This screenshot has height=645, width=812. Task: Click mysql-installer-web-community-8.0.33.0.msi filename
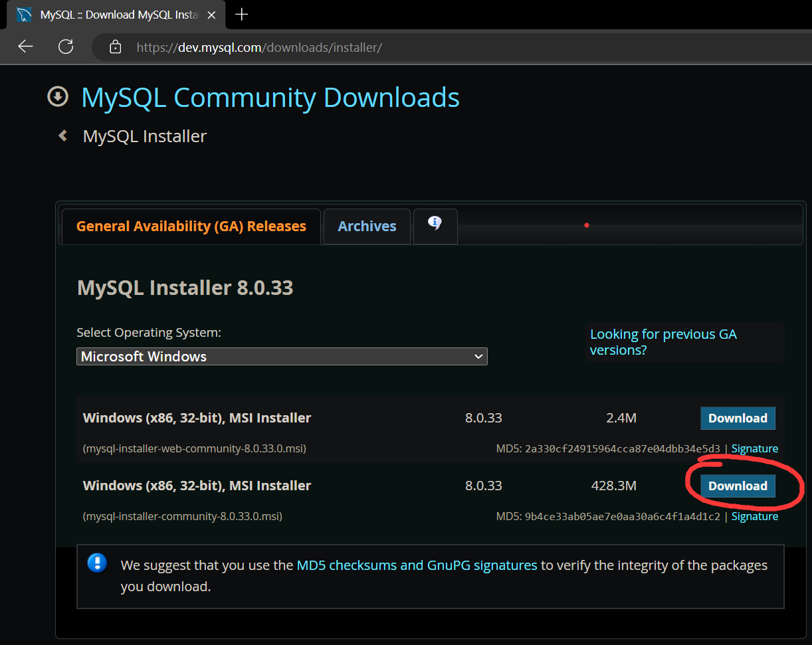[194, 449]
